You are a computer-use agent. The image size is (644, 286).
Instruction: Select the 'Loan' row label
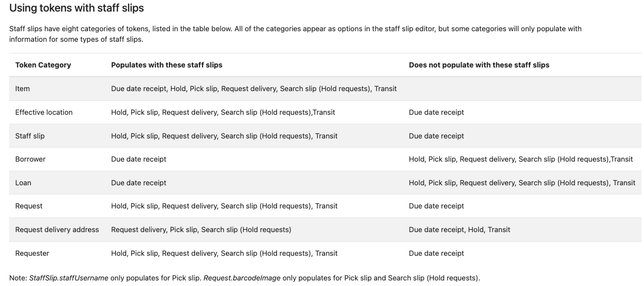click(x=23, y=183)
